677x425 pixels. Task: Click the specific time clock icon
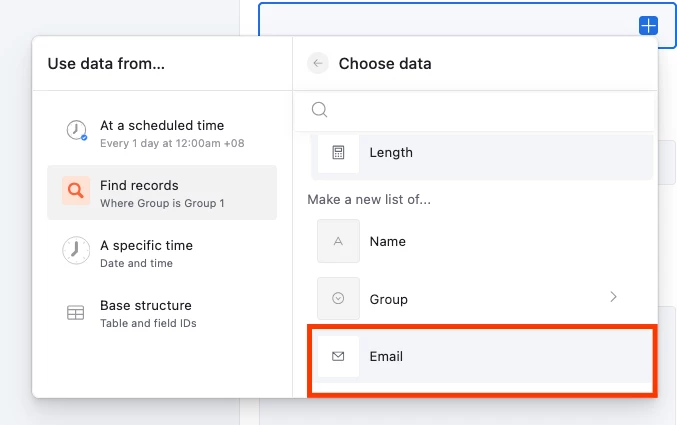click(76, 251)
